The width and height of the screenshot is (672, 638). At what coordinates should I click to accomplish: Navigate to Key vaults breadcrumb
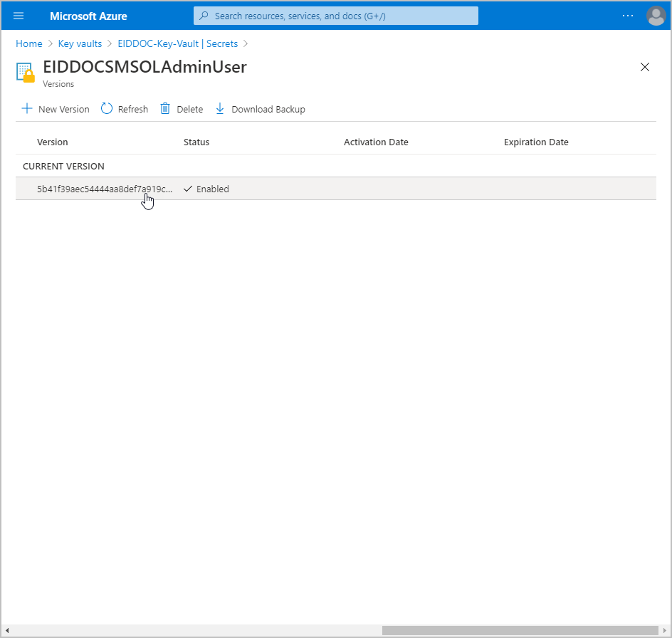coord(80,43)
